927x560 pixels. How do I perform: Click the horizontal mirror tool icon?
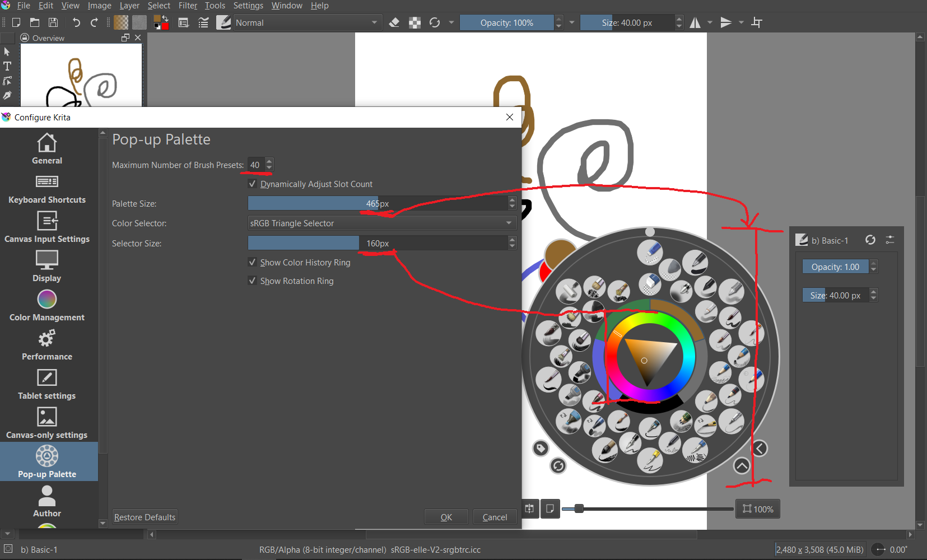pyautogui.click(x=695, y=23)
